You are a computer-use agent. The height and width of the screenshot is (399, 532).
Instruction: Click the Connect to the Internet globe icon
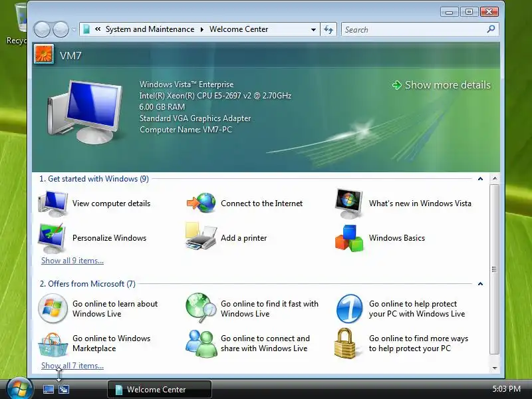click(x=201, y=203)
